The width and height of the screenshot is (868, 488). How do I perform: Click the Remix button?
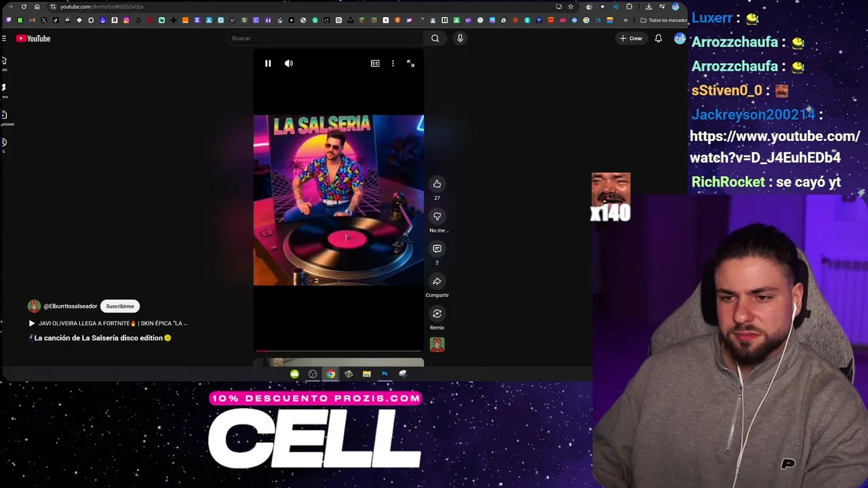click(437, 314)
